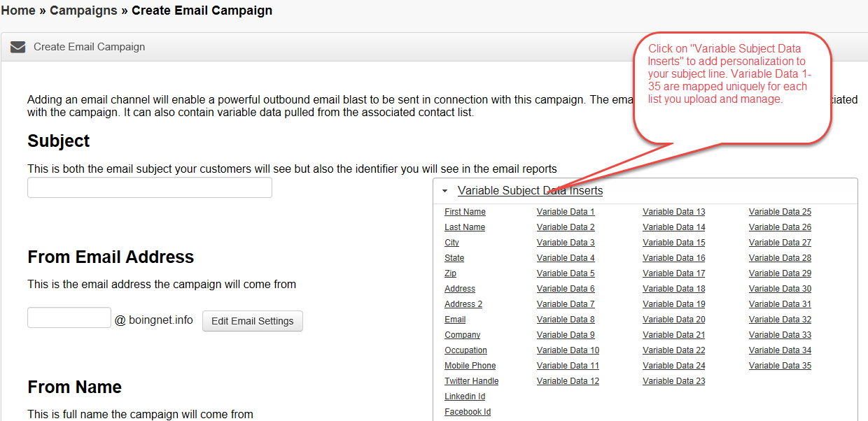
Task: Insert the Facebook Id variable
Action: click(x=468, y=412)
